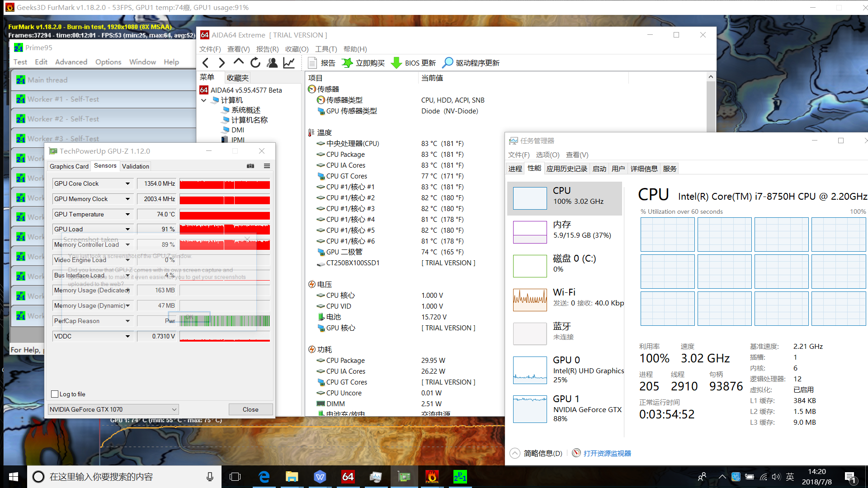Click the microphone icon in search box

(210, 477)
